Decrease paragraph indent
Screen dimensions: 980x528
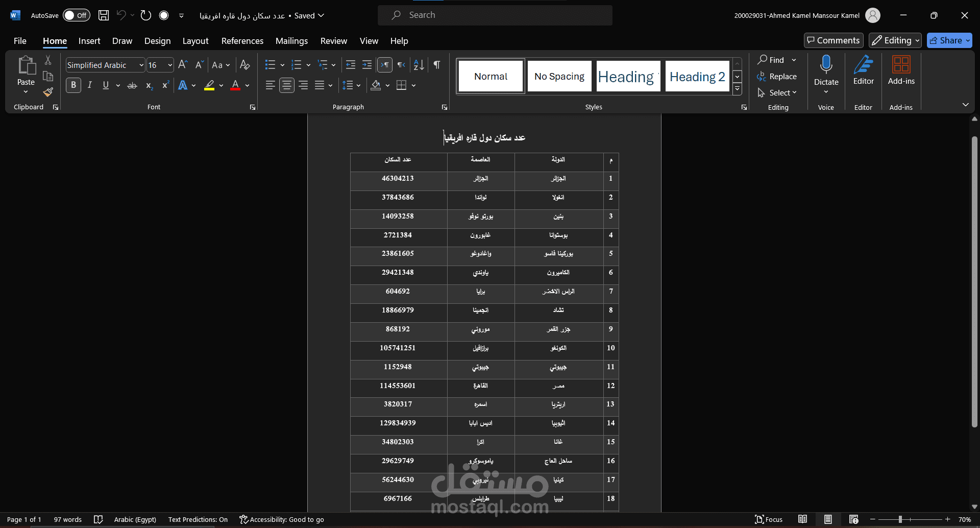351,65
